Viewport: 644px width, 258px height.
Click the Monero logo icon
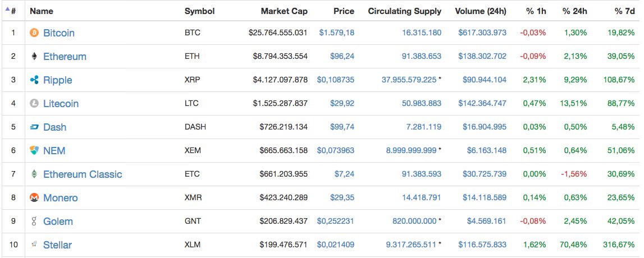coord(34,197)
